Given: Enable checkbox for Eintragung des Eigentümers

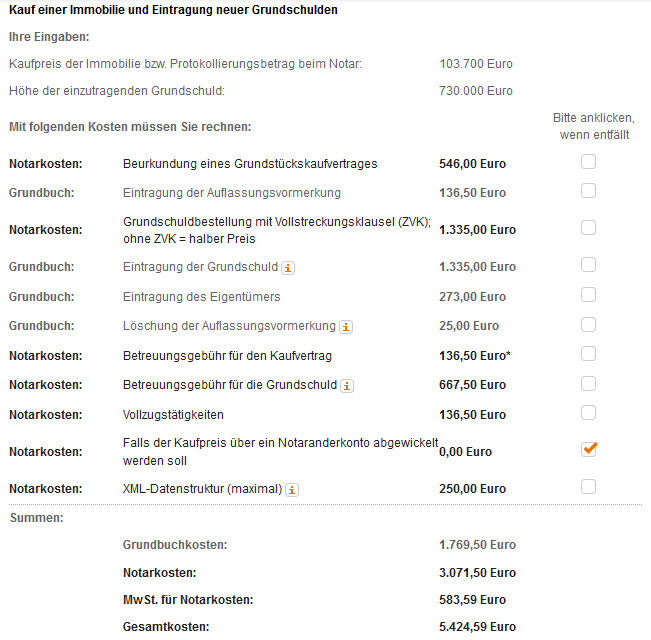Looking at the screenshot, I should coord(589,295).
